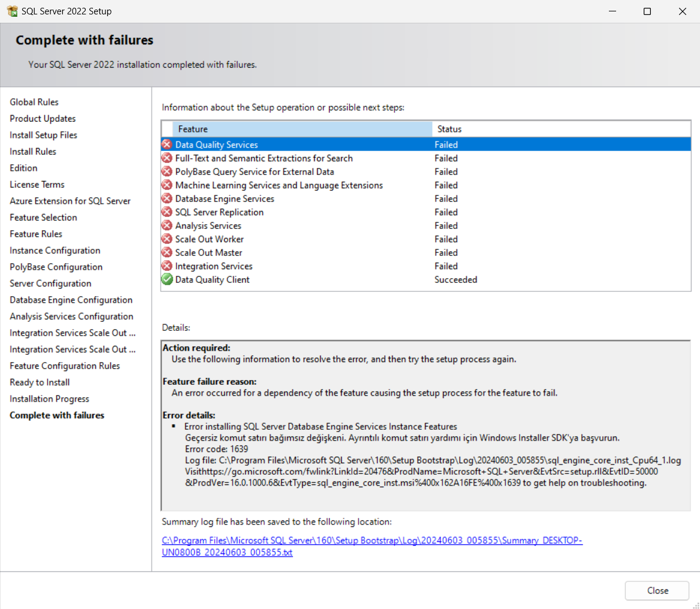Image resolution: width=700 pixels, height=609 pixels.
Task: Click Install Rules step in sidebar
Action: 32,152
